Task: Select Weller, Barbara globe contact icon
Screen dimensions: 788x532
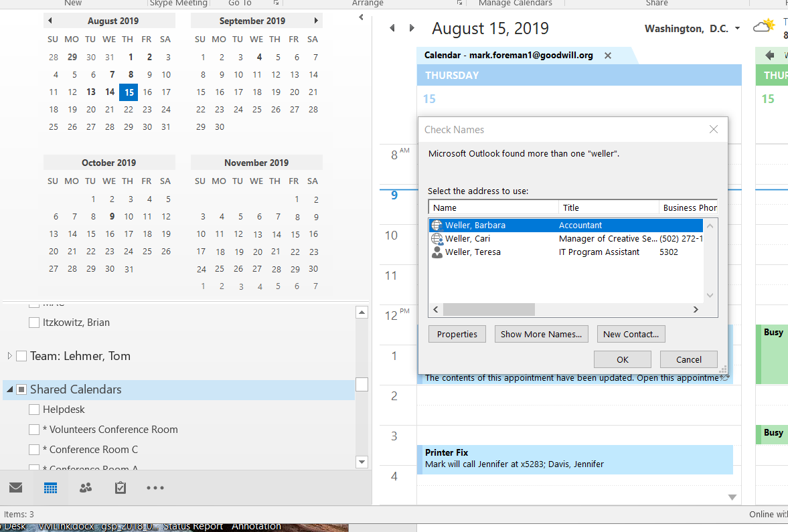Action: tap(437, 225)
